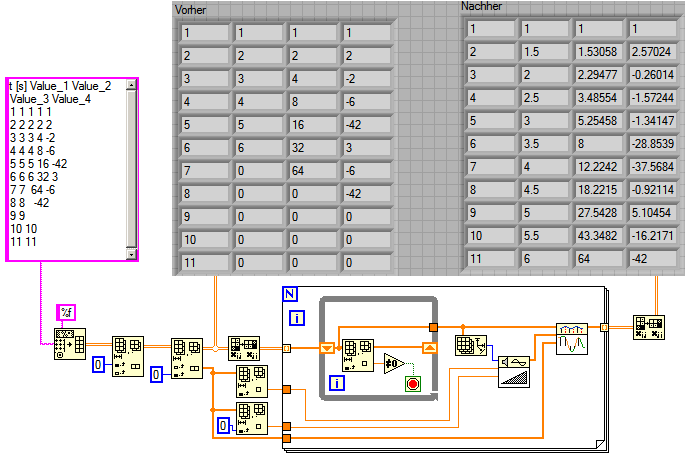685x457 pixels.
Task: Click the red While Loop stop terminal
Action: [x=413, y=384]
